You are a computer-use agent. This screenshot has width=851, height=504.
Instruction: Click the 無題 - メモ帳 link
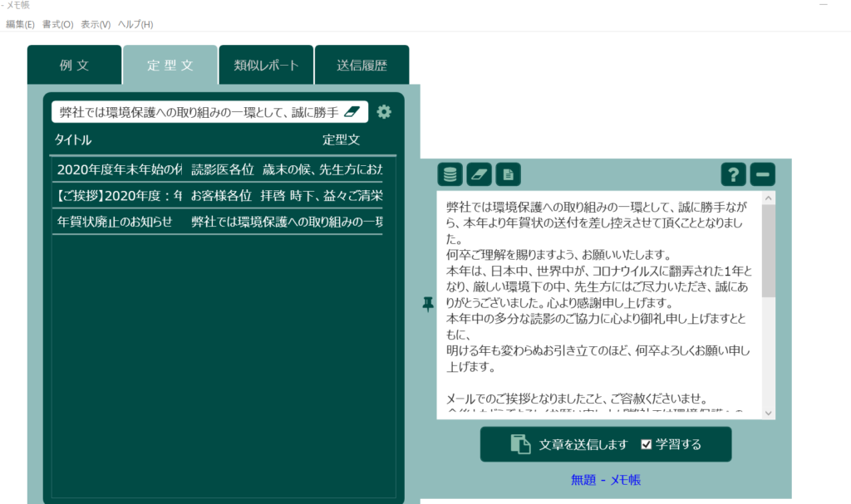click(606, 480)
